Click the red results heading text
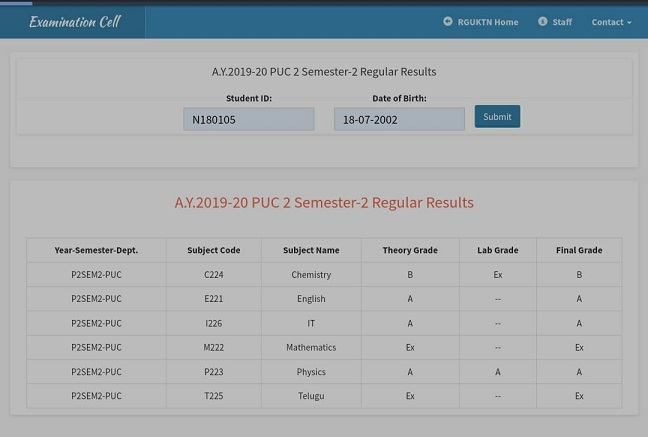 pyautogui.click(x=324, y=203)
